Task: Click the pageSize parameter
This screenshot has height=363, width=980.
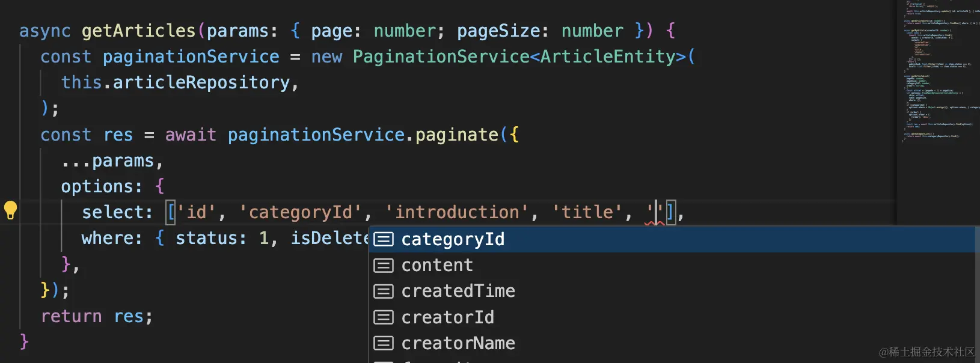Action: coord(498,31)
